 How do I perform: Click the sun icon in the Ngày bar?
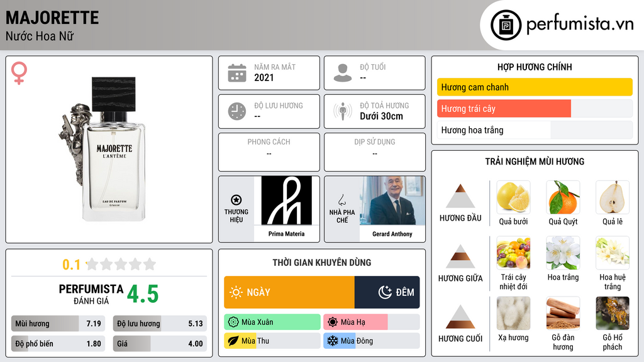coord(236,292)
